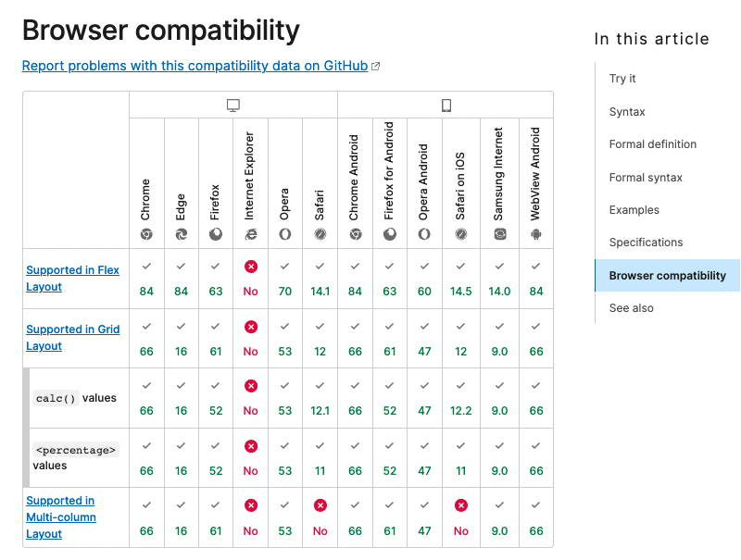Click the WebView Android robot icon
741x560 pixels.
pos(536,234)
